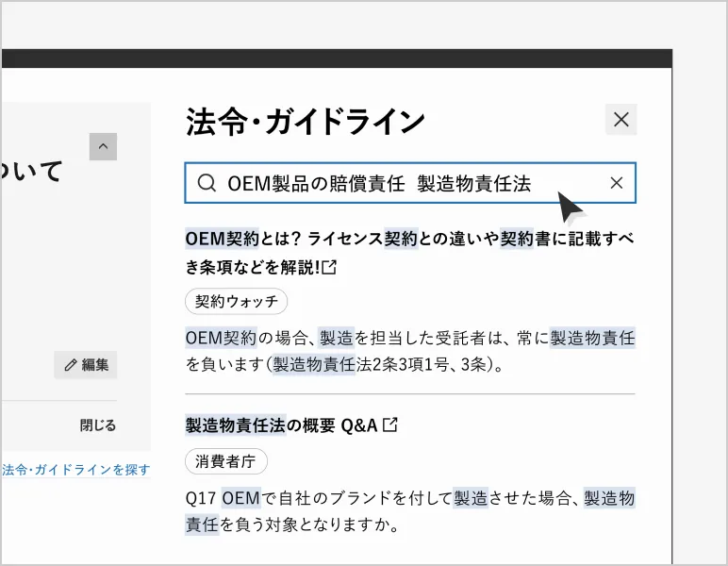Focus the OEM製品の賠償責任 search input
This screenshot has height=566, width=728.
[410, 183]
